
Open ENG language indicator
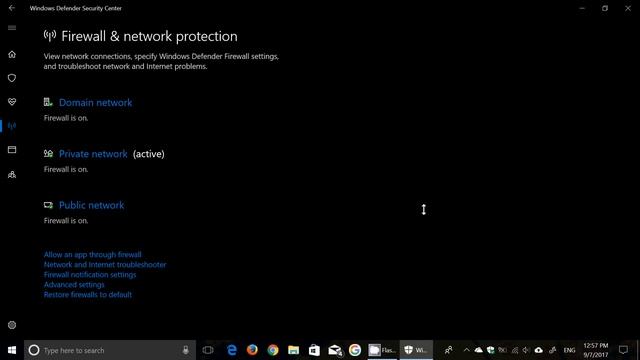tap(569, 350)
